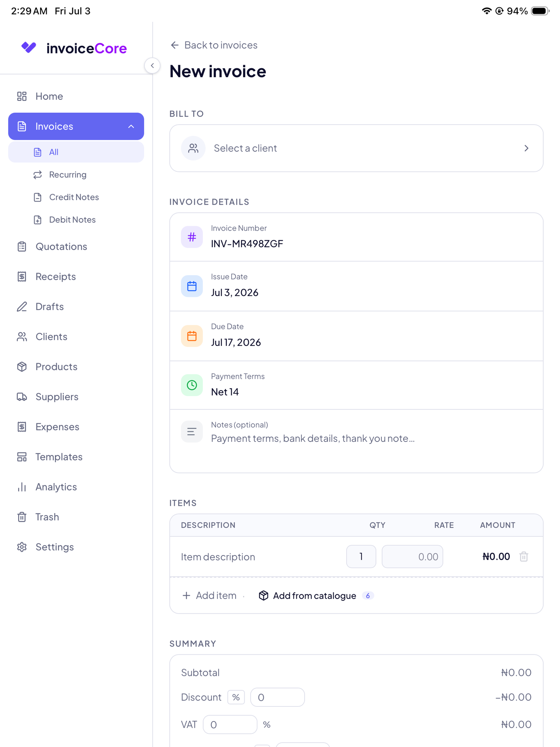
Task: Click the Receipts icon in sidebar
Action: [x=22, y=277]
